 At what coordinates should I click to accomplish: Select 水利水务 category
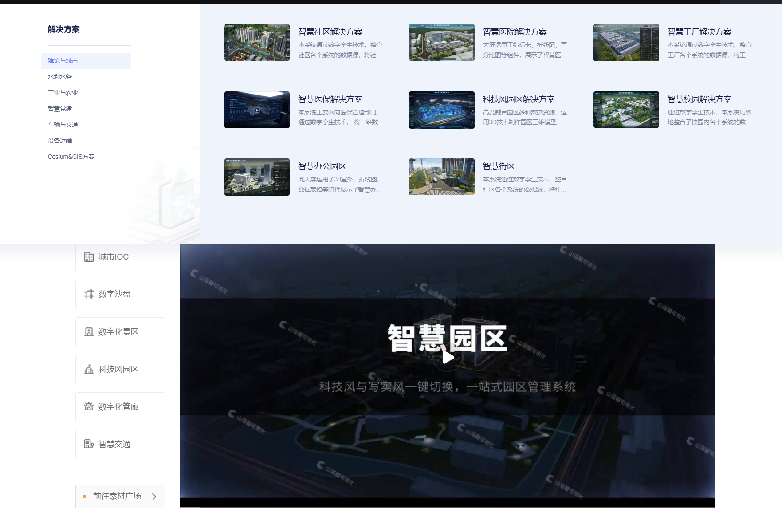(60, 77)
